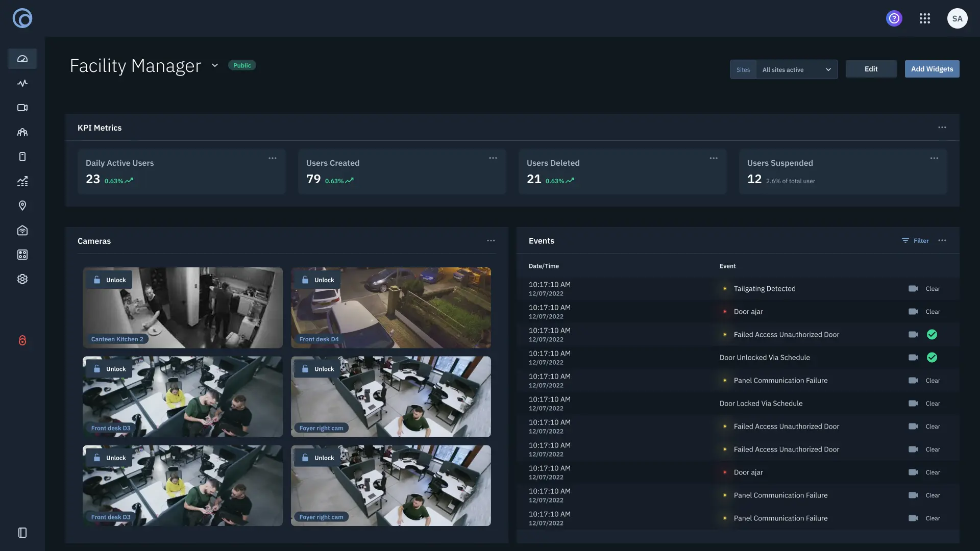Open the location pin icon in sidebar
The height and width of the screenshot is (551, 980).
22,206
